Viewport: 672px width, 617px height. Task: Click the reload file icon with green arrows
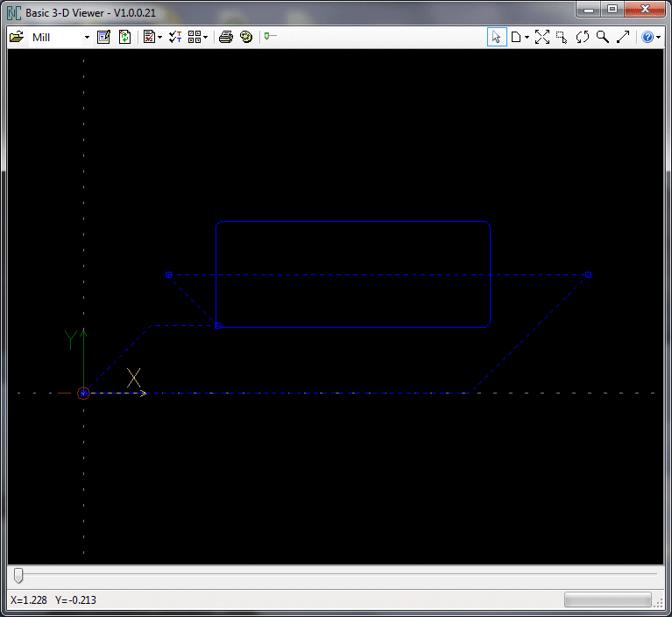tap(124, 37)
